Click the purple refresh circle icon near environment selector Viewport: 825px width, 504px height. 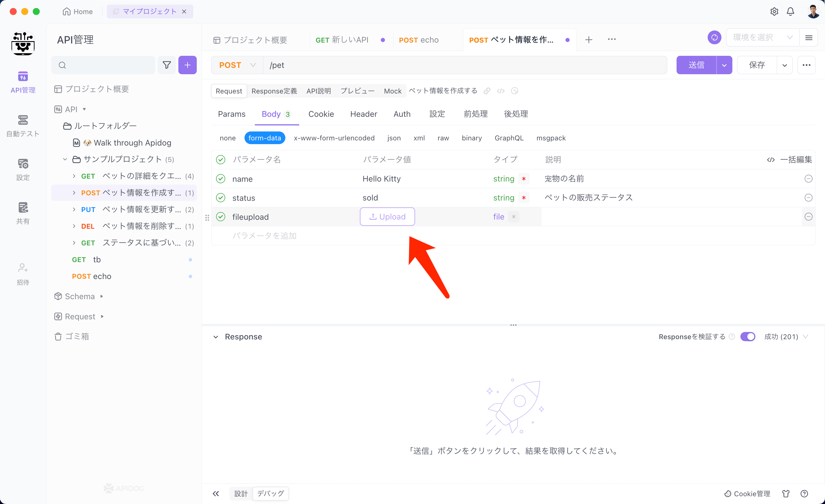click(x=714, y=37)
